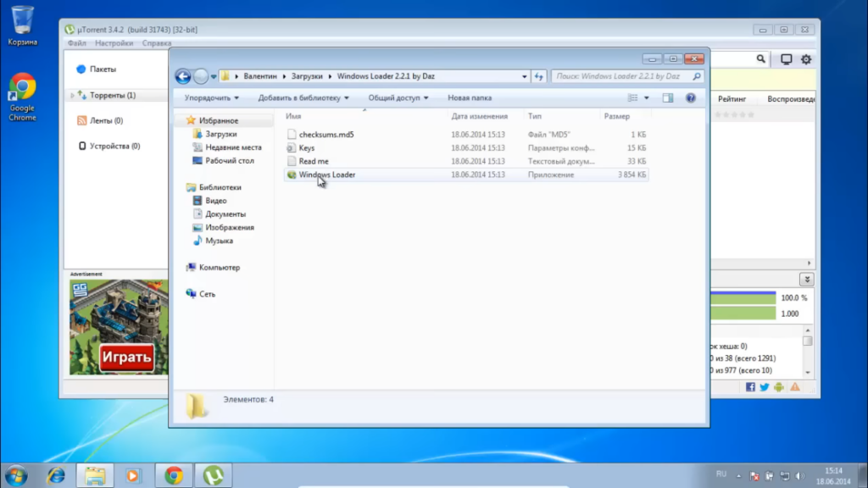Collapse uTorrent detail pane with double-chevron button
Screen dimensions: 868x488
[x=807, y=280]
